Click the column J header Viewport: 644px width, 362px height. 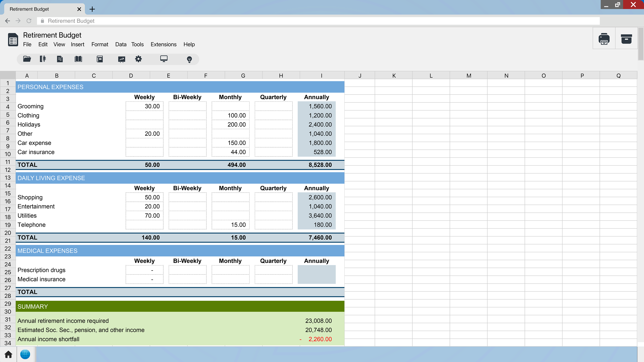pos(360,75)
